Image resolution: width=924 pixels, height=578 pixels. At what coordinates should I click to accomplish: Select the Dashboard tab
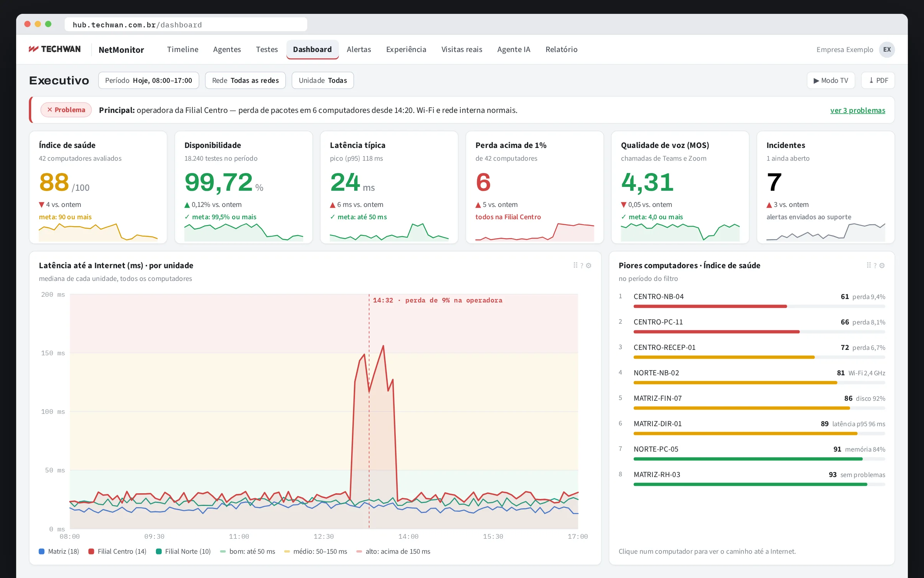click(312, 49)
